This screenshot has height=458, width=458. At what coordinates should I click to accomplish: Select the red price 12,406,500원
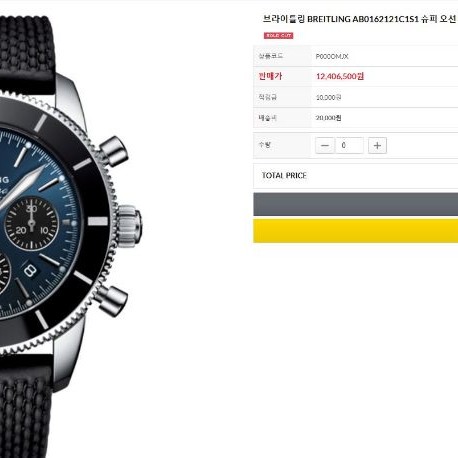coord(340,76)
